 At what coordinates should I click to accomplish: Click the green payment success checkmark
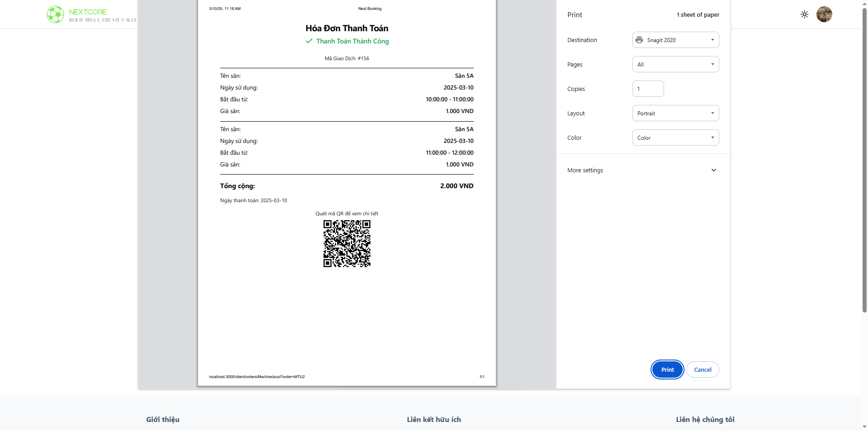309,41
